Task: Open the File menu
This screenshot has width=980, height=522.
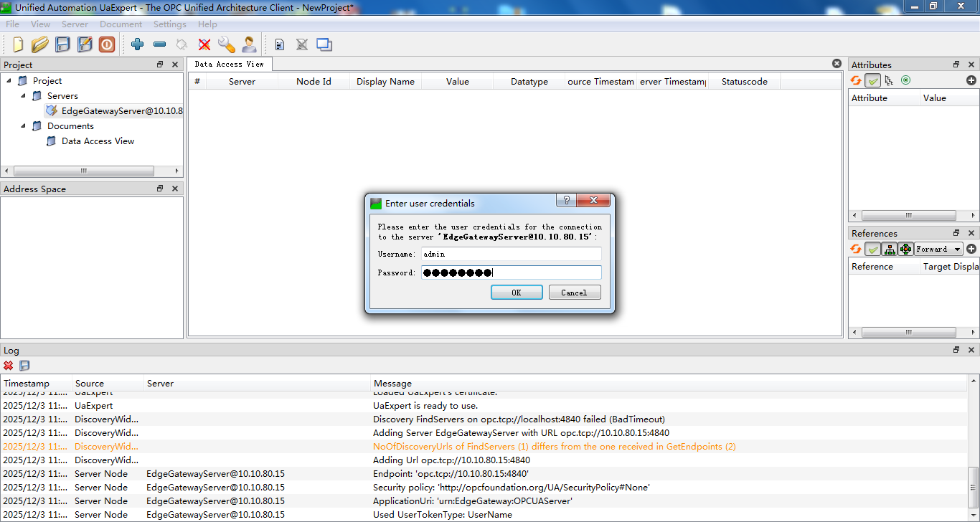Action: coord(13,24)
